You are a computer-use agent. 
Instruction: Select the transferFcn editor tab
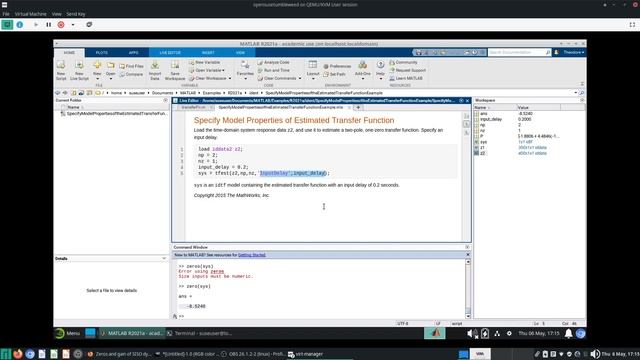pos(193,107)
